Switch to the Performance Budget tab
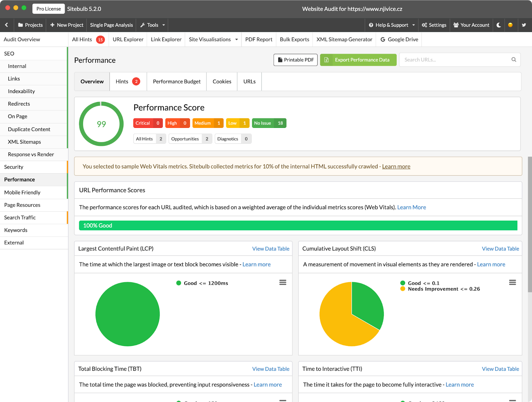 [x=177, y=81]
